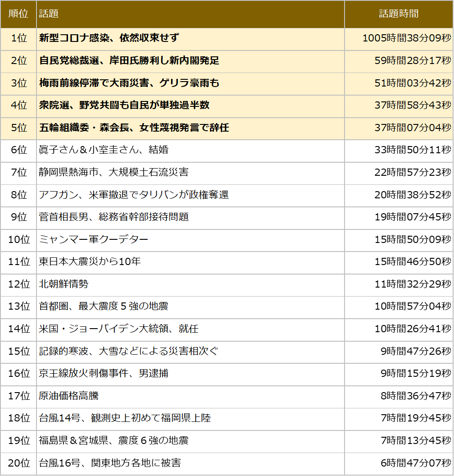Screen dimensions: 454x476
Task: Click the time 22時間57分23秒
Action: tap(413, 172)
